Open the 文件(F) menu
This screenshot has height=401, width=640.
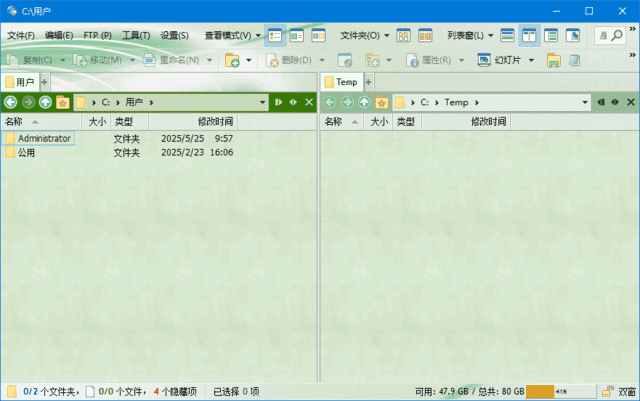pyautogui.click(x=21, y=36)
